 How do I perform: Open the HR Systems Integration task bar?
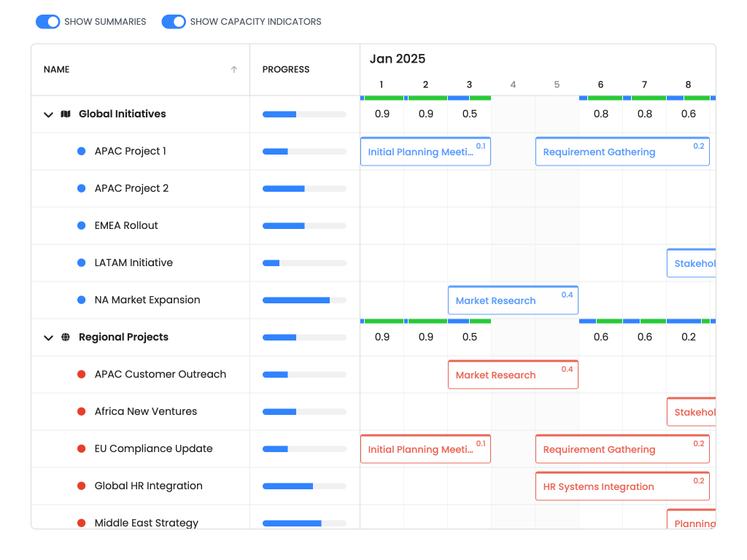[x=622, y=486]
